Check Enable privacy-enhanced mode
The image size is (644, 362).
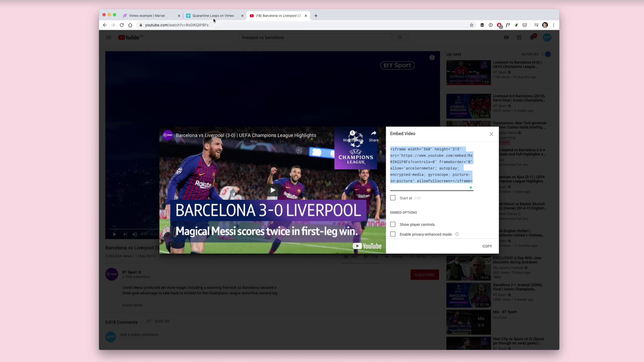coord(393,234)
